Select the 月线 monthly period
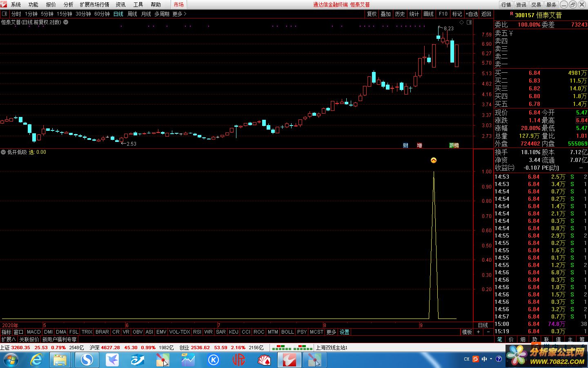Screen dimensions: 588x368 coord(146,14)
